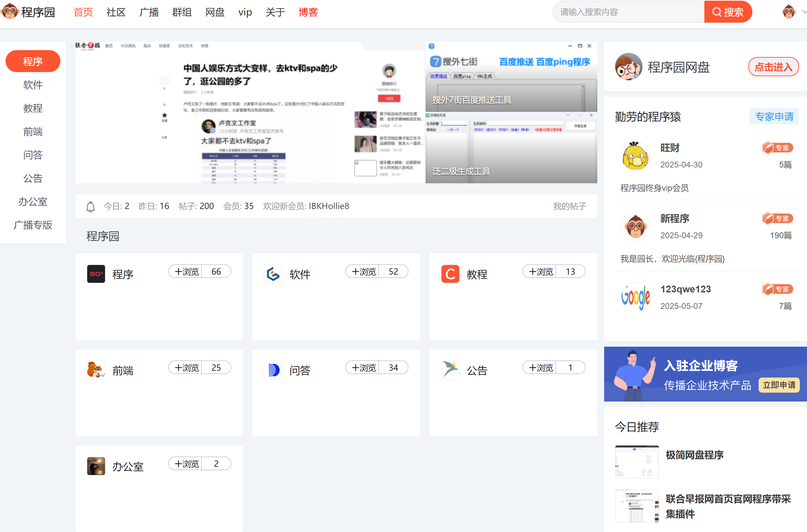The image size is (807, 532).
Task: Click the 公告 bird icon
Action: [450, 370]
